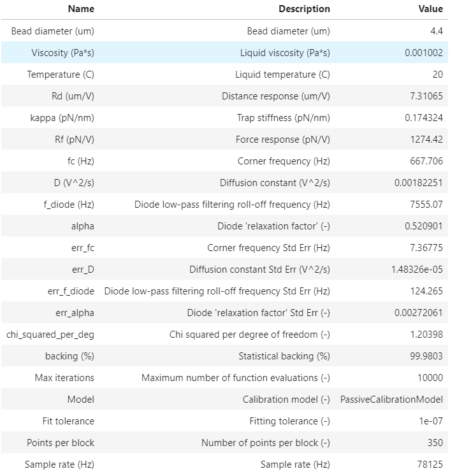Viewport: 450px width, 476px height.
Task: Select the kappa (pN/nm) name cell
Action: click(x=62, y=118)
